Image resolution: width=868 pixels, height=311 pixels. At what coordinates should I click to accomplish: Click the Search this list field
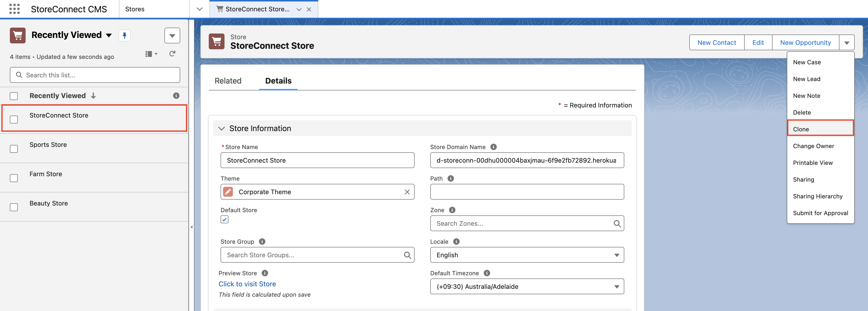pos(95,75)
